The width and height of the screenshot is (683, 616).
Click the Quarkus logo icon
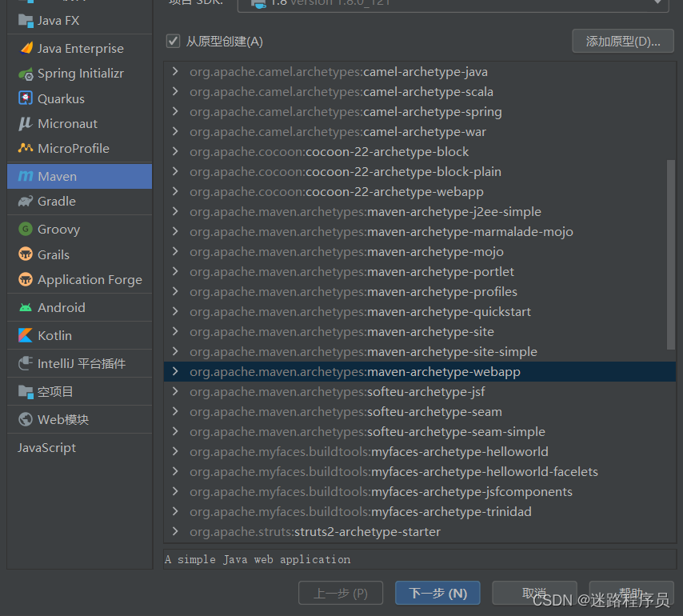pos(26,98)
